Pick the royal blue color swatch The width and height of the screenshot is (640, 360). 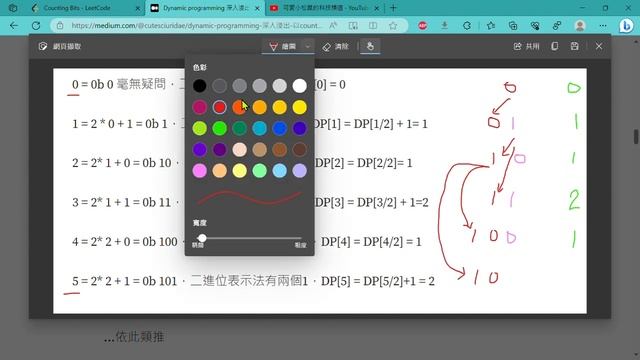pos(280,128)
